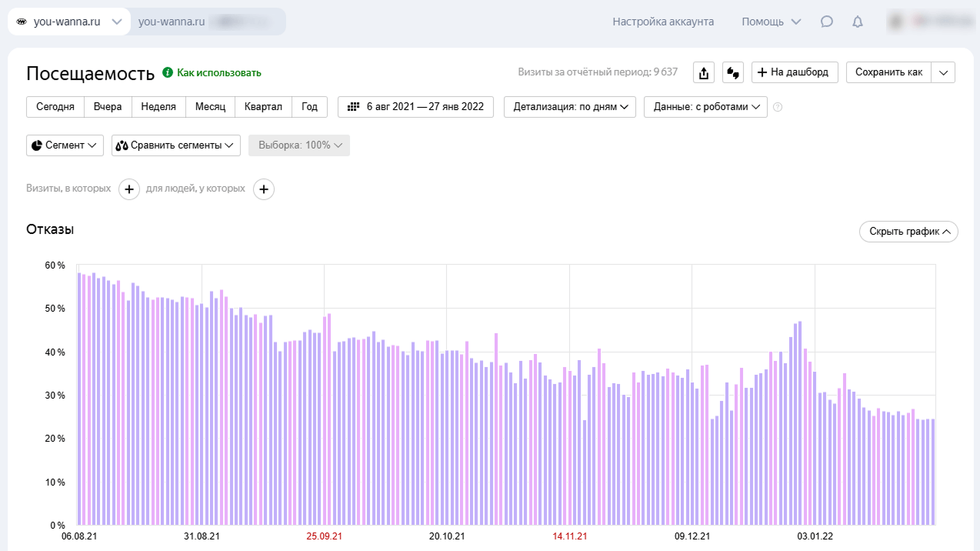Switch to Квартал period
Screen dimensions: 980x551
[263, 107]
